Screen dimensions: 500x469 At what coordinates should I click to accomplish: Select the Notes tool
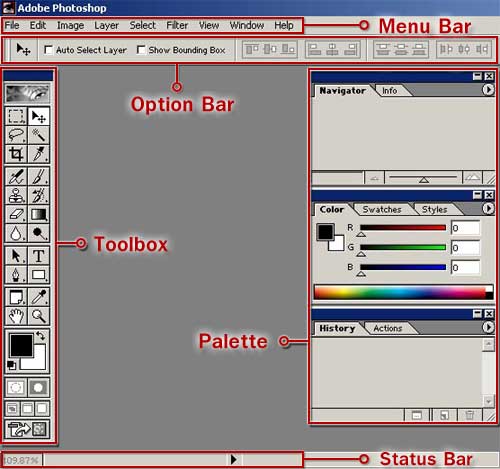tap(16, 297)
